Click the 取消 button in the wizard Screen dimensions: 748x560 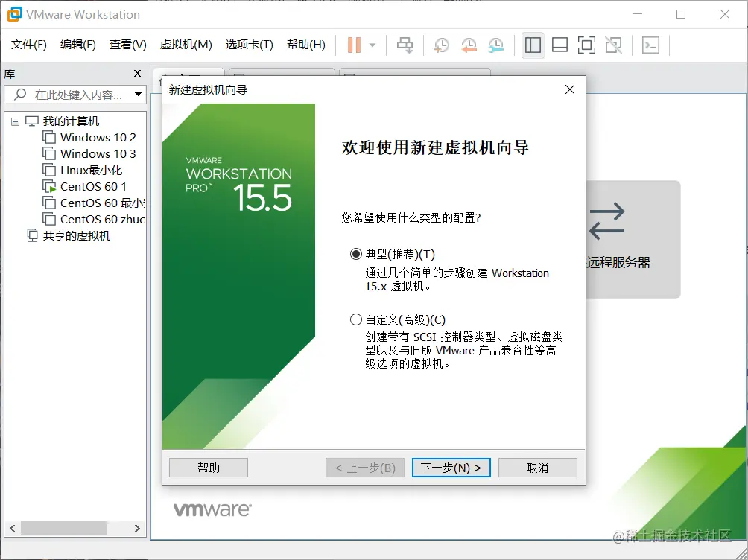(x=538, y=468)
